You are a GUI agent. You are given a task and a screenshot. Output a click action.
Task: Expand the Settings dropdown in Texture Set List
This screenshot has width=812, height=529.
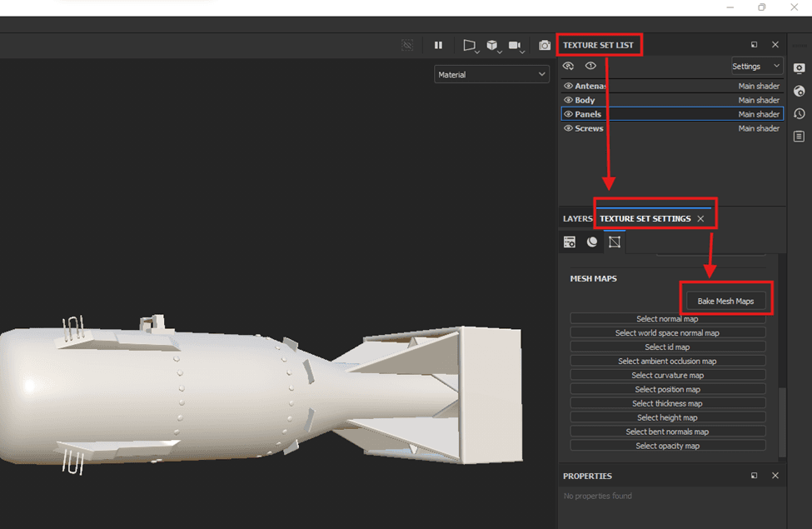pos(756,66)
